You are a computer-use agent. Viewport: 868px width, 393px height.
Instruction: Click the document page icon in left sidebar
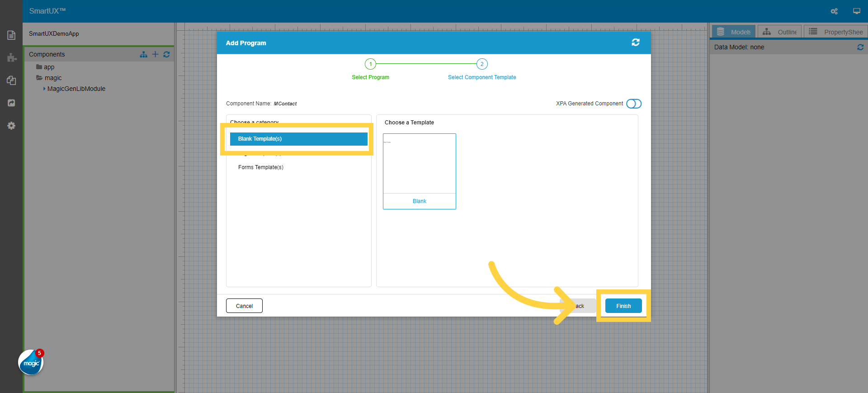[11, 35]
